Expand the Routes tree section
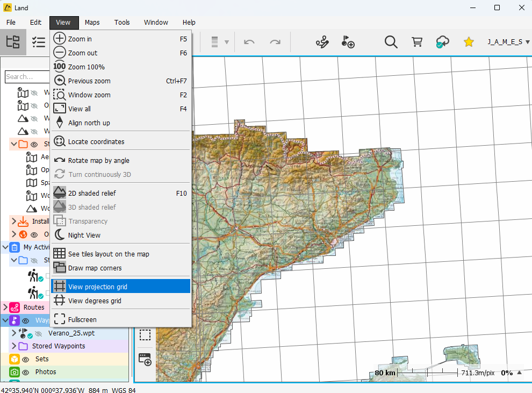Screen dimensions: 532x393 (x=5, y=308)
